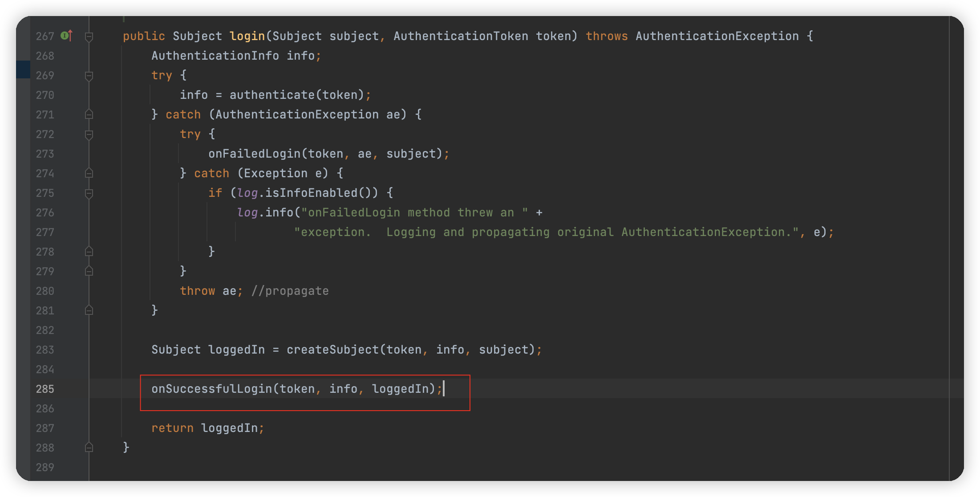Click the return loggedIn statement
The width and height of the screenshot is (980, 497).
point(207,428)
